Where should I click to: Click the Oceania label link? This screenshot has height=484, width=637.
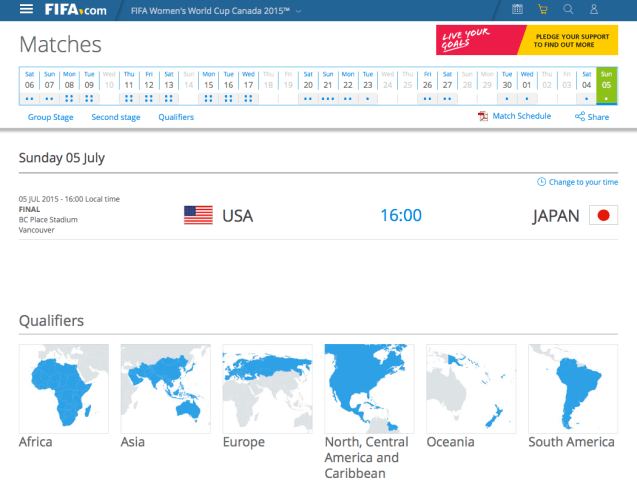tap(451, 442)
